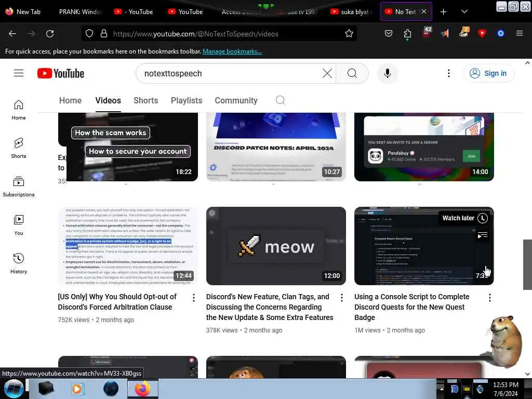Open the Forced Arbitration Clause video title
Screen dimensions: 532x399
(117, 302)
